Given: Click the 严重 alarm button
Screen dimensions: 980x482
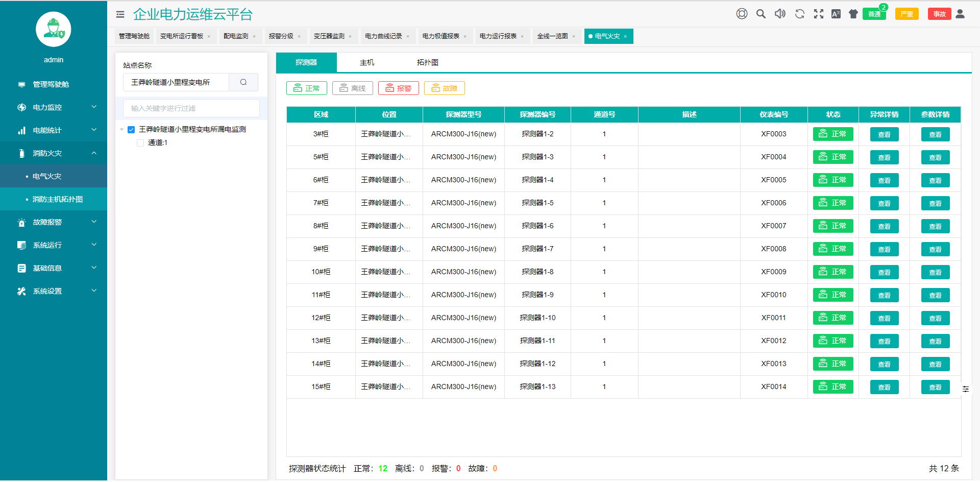Looking at the screenshot, I should tap(907, 14).
